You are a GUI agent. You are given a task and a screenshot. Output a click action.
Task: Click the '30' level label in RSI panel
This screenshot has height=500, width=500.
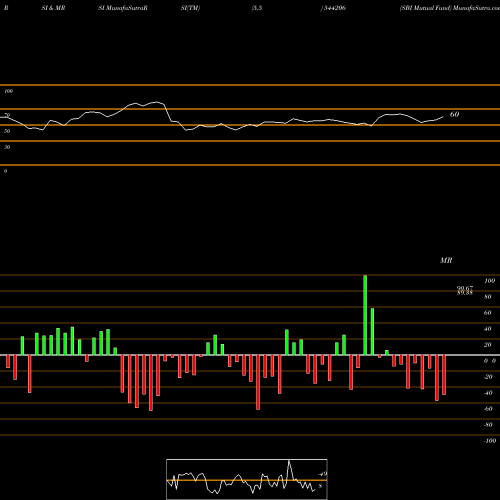tap(7, 147)
